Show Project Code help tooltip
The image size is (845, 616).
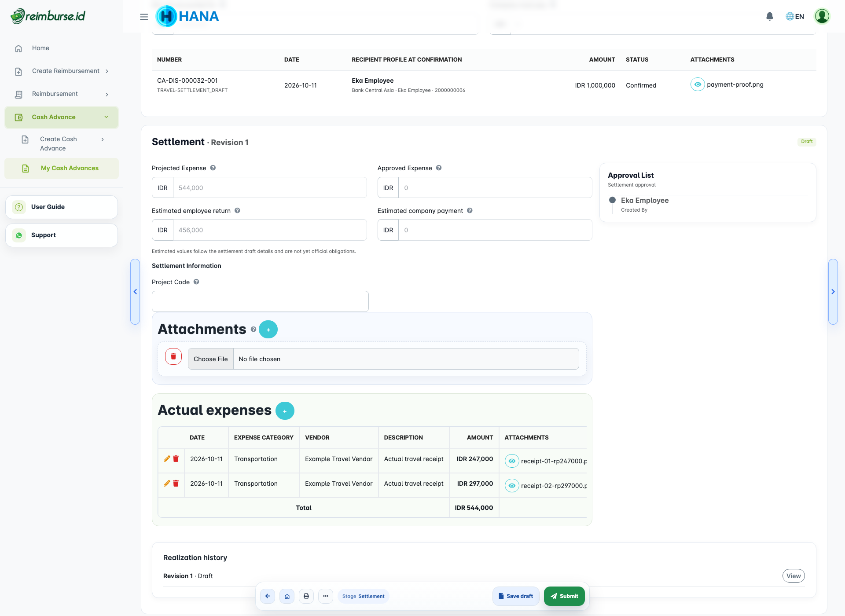[196, 282]
